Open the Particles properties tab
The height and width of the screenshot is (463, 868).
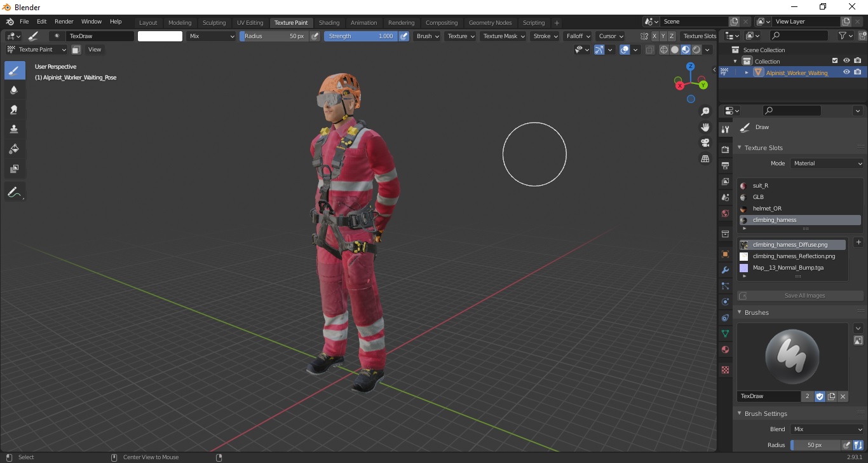725,286
